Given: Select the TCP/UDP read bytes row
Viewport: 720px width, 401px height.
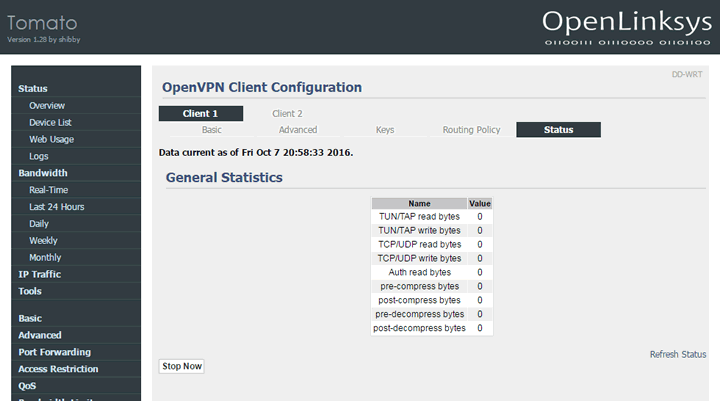Looking at the screenshot, I should click(x=432, y=244).
